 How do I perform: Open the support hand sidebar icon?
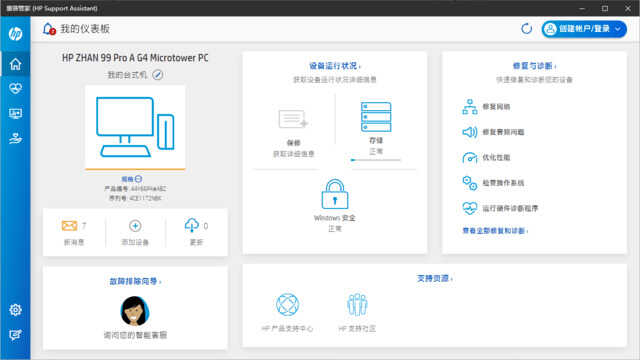point(16,138)
